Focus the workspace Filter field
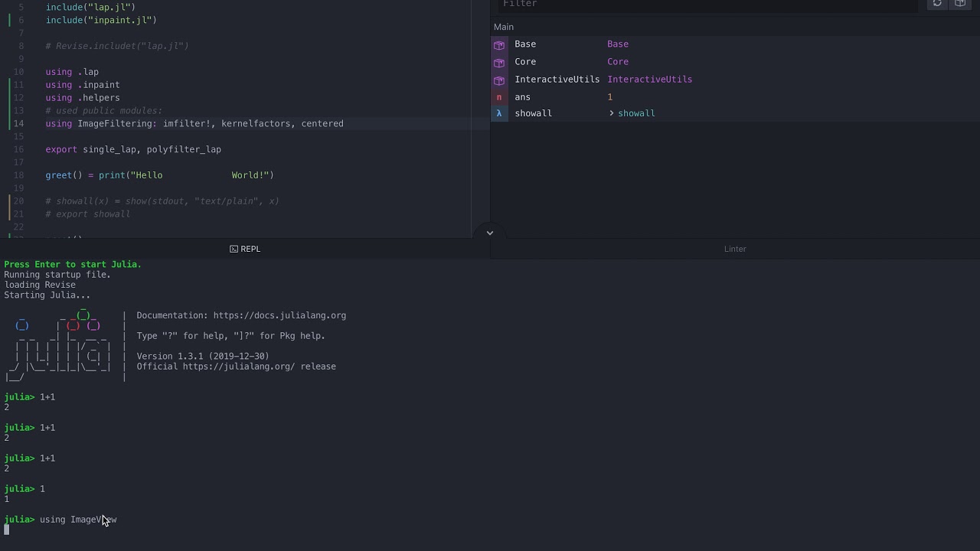980x551 pixels. pyautogui.click(x=704, y=5)
